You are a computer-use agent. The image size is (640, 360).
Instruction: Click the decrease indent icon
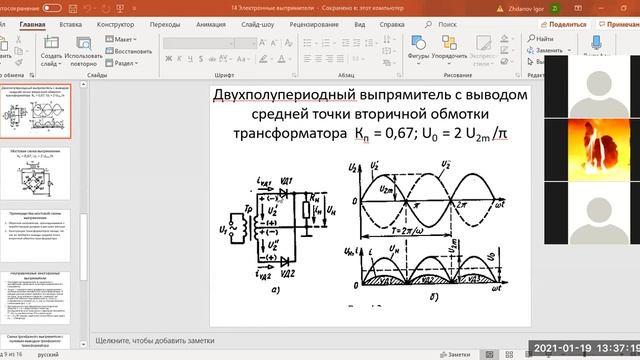tap(345, 43)
